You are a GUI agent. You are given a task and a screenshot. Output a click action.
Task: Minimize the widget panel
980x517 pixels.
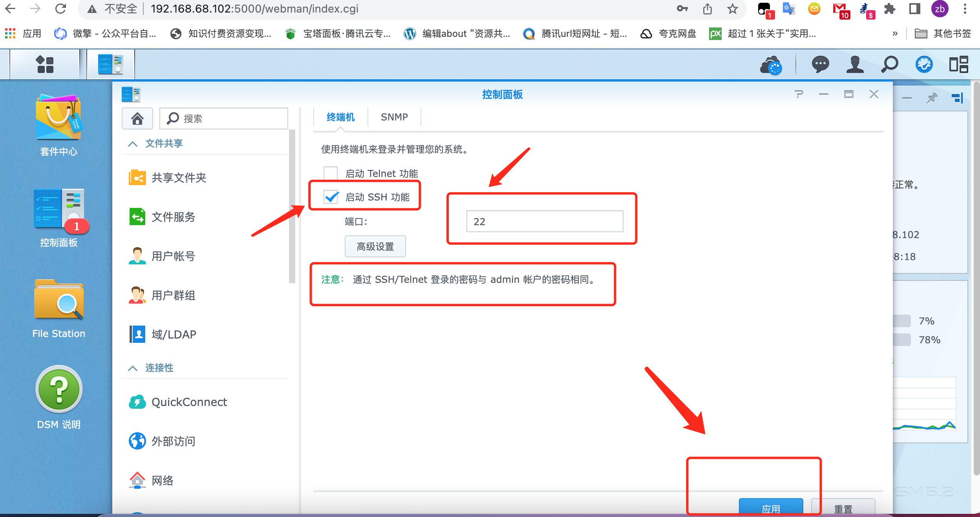(907, 98)
